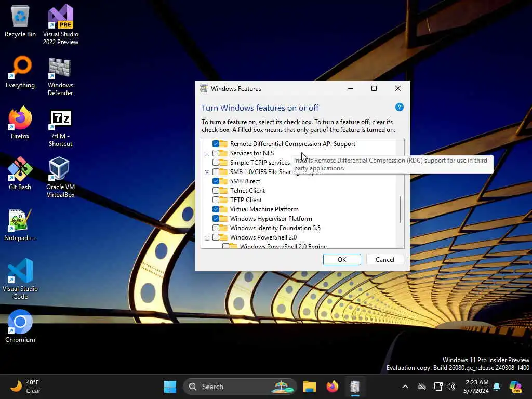Cancel the Windows Features dialog
This screenshot has width=532, height=399.
[385, 260]
